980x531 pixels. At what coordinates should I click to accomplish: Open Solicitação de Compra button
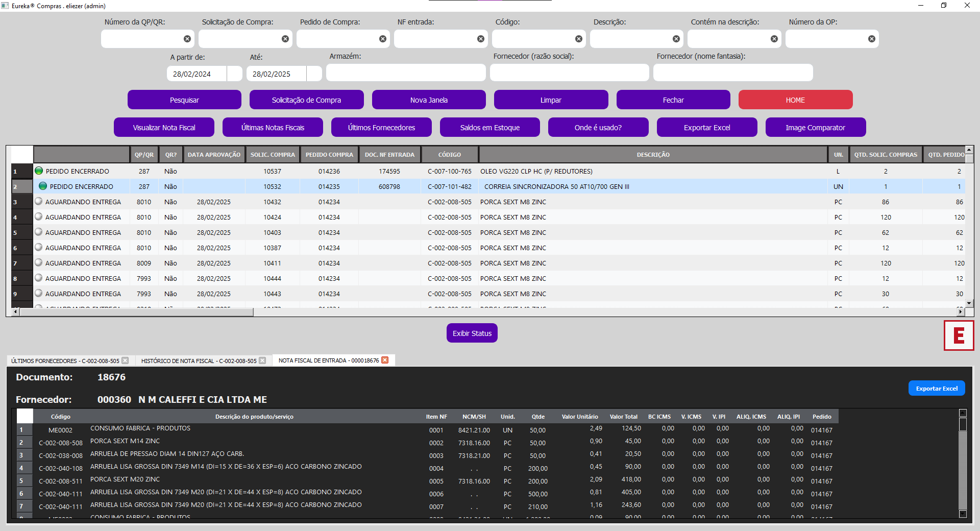point(306,100)
